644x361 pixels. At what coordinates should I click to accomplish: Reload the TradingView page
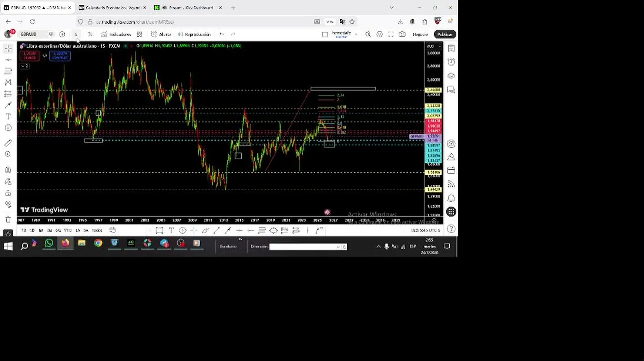pos(32,22)
